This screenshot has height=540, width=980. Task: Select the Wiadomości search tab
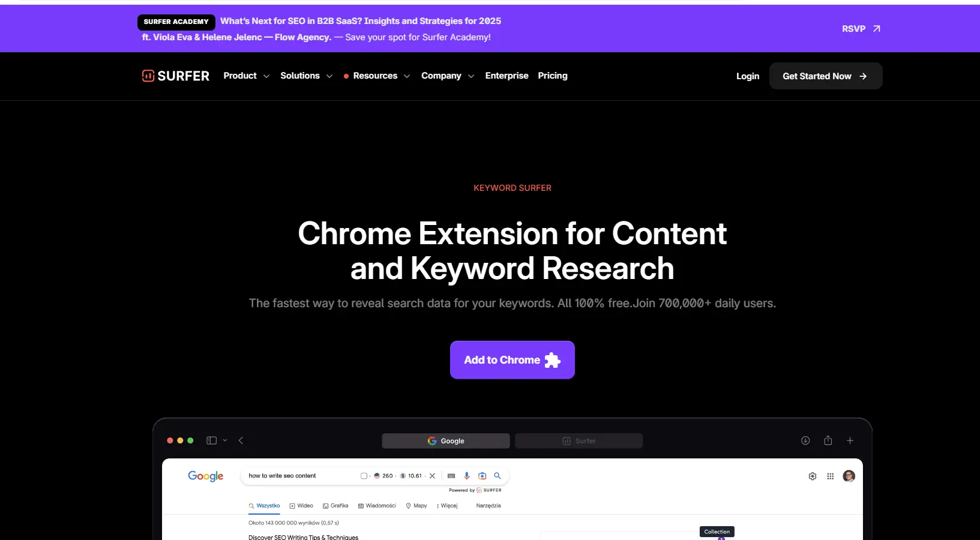coord(377,506)
